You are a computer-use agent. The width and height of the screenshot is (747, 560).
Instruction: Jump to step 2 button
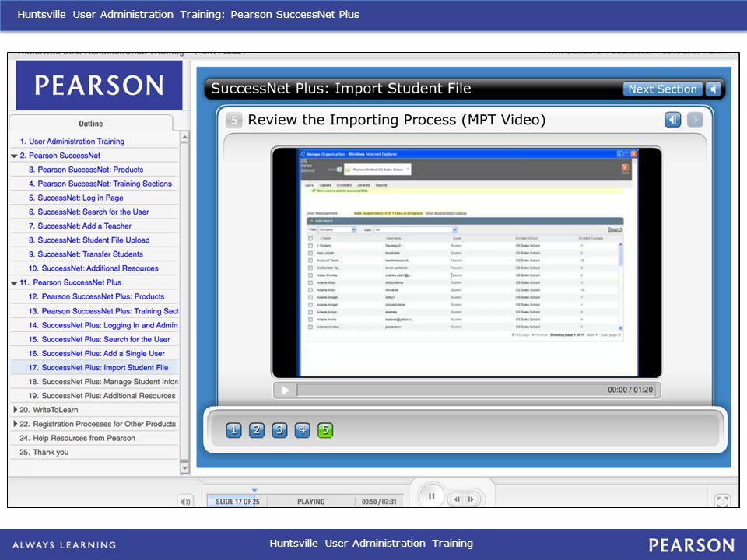(x=256, y=430)
